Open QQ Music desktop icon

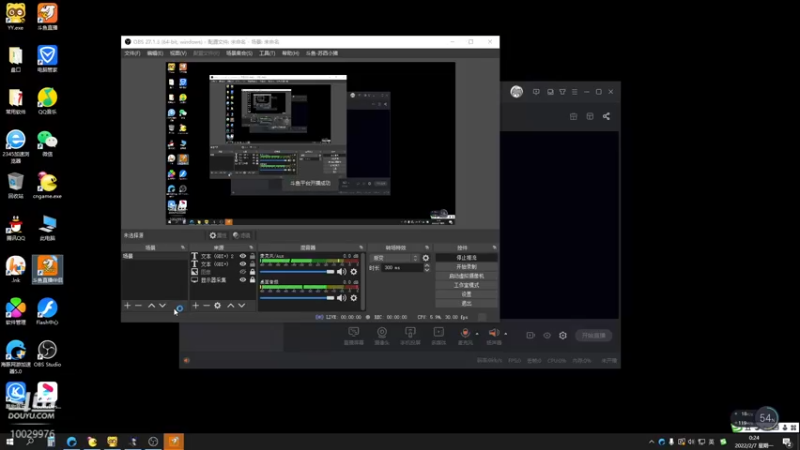47,101
